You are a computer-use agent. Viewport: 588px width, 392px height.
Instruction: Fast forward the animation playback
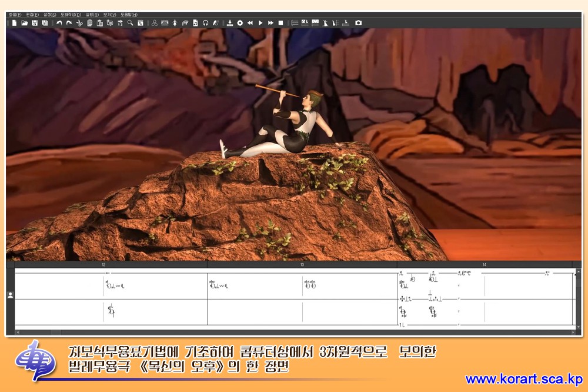coord(270,23)
